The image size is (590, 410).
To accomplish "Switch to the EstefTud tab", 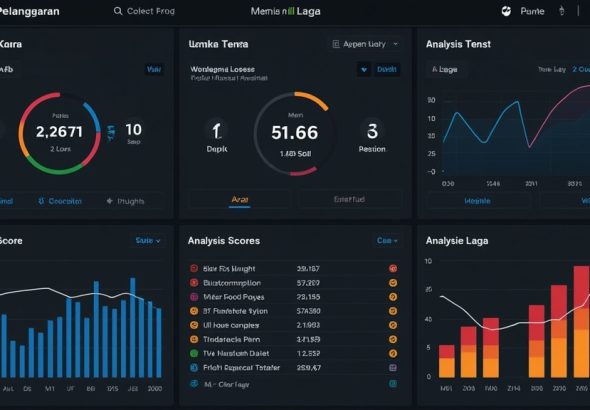I will tap(349, 199).
